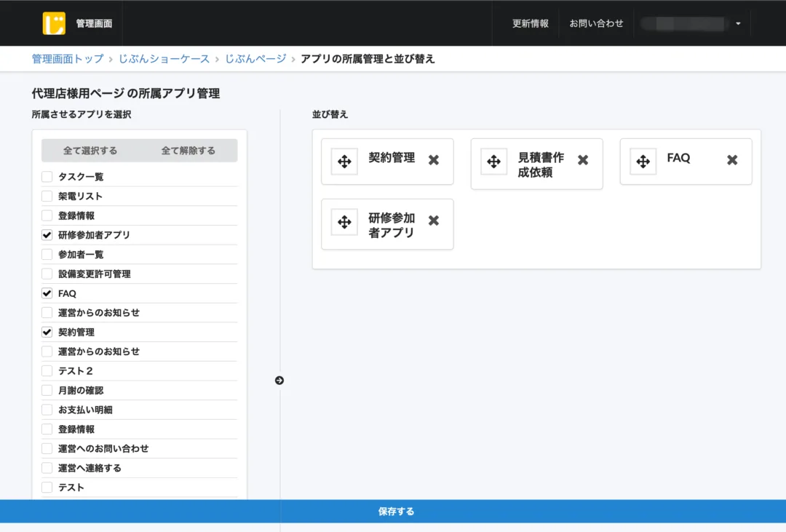Check the テスト２ checkbox
The width and height of the screenshot is (786, 532).
click(47, 371)
